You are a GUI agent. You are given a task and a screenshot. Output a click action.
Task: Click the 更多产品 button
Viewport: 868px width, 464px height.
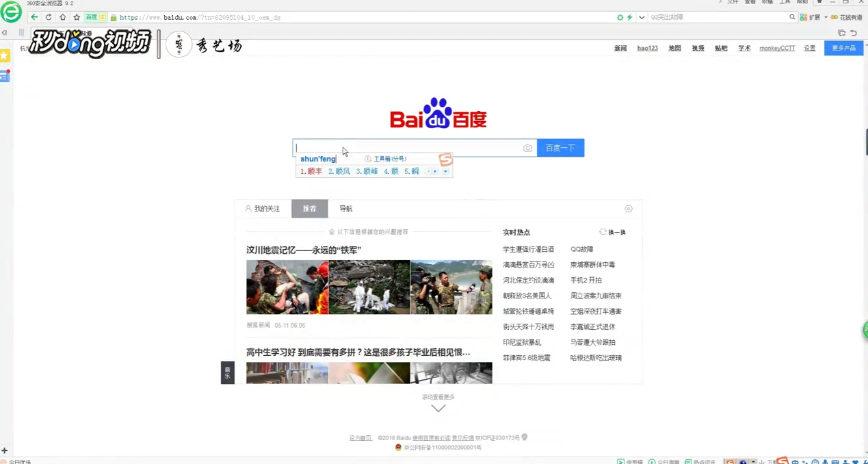point(843,48)
